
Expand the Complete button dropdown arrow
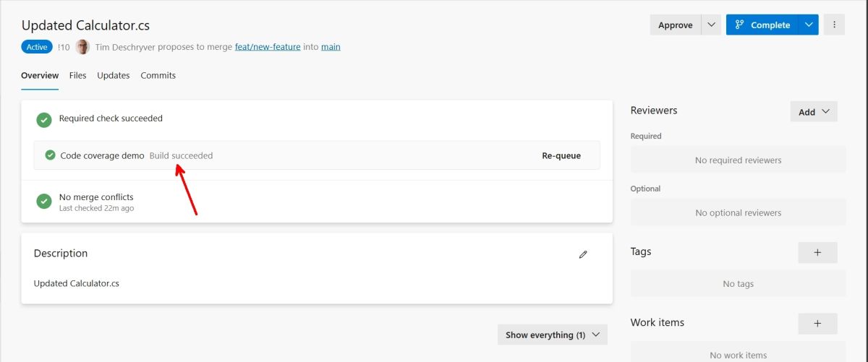pyautogui.click(x=809, y=25)
